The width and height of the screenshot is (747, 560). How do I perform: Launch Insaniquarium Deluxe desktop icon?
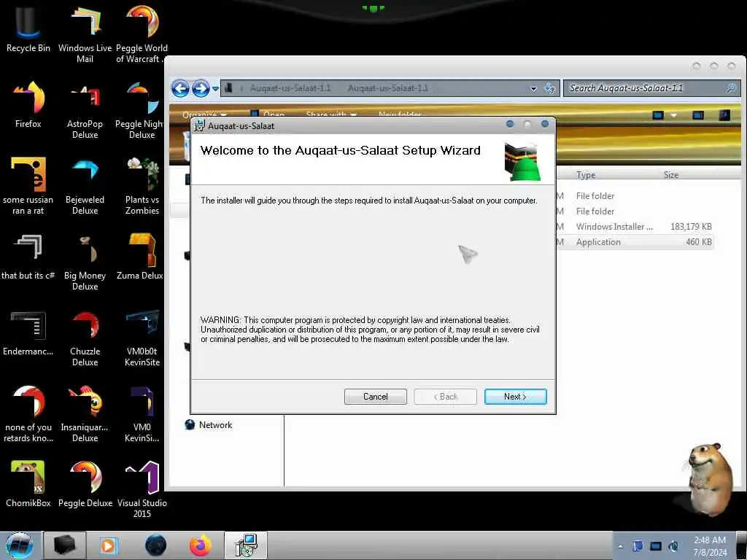tap(85, 413)
